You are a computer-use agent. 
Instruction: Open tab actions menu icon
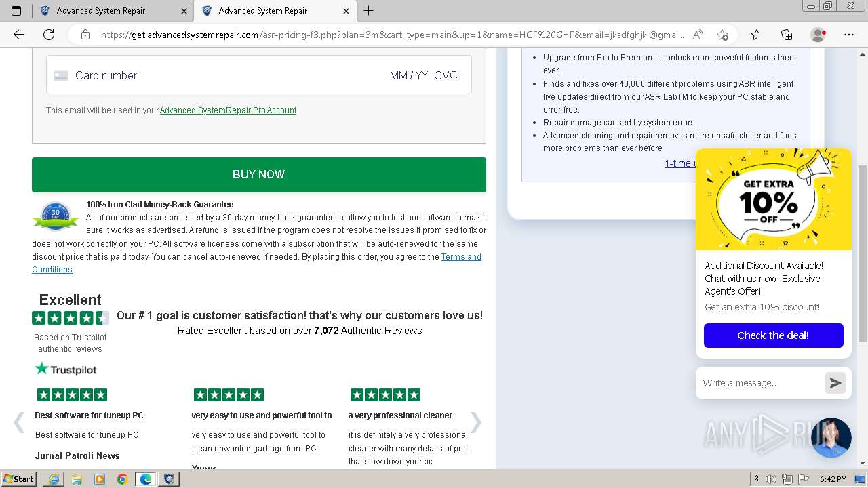(16, 11)
